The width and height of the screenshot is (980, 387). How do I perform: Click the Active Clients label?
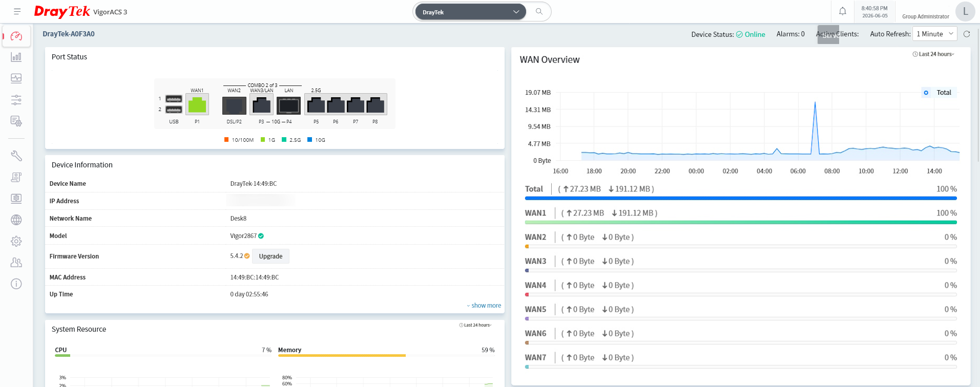[838, 34]
